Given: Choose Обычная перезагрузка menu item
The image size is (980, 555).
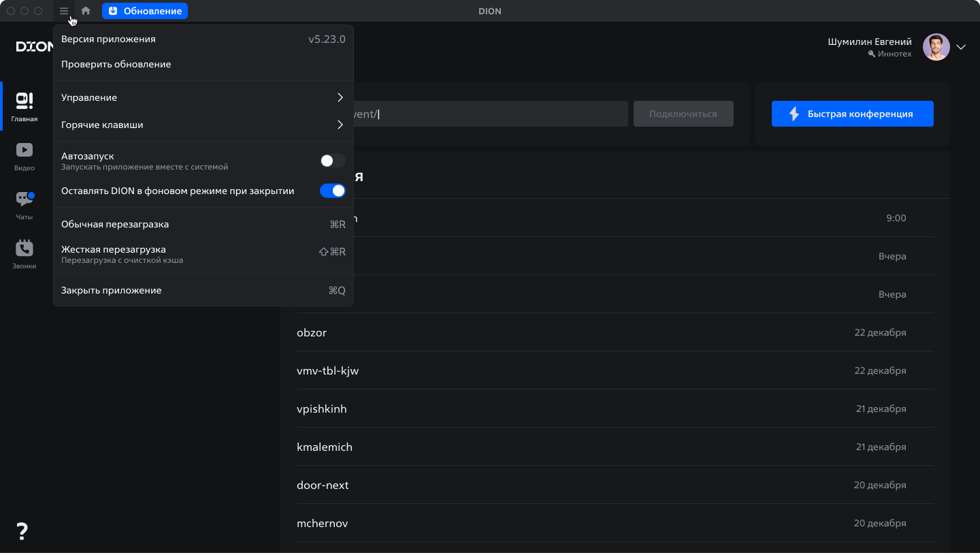Looking at the screenshot, I should click(x=203, y=224).
